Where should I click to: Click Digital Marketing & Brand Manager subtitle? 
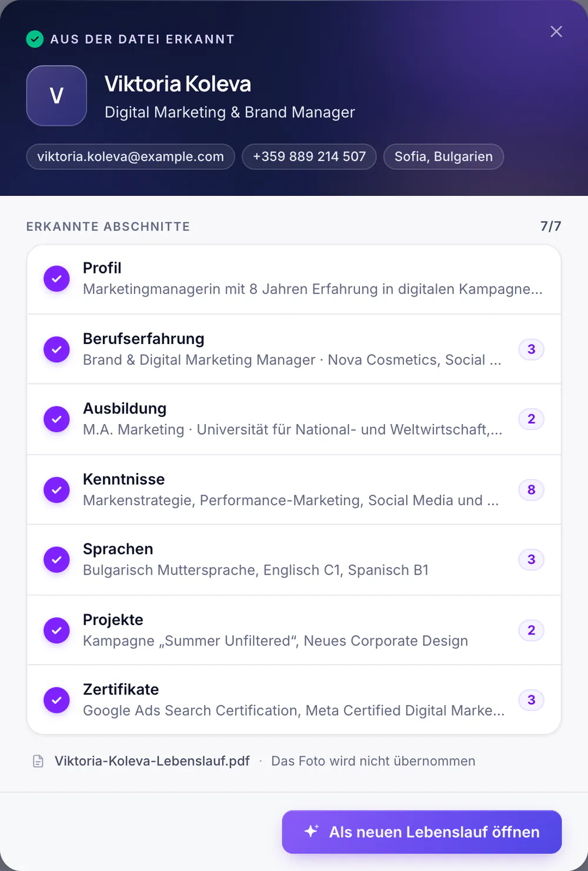[230, 112]
